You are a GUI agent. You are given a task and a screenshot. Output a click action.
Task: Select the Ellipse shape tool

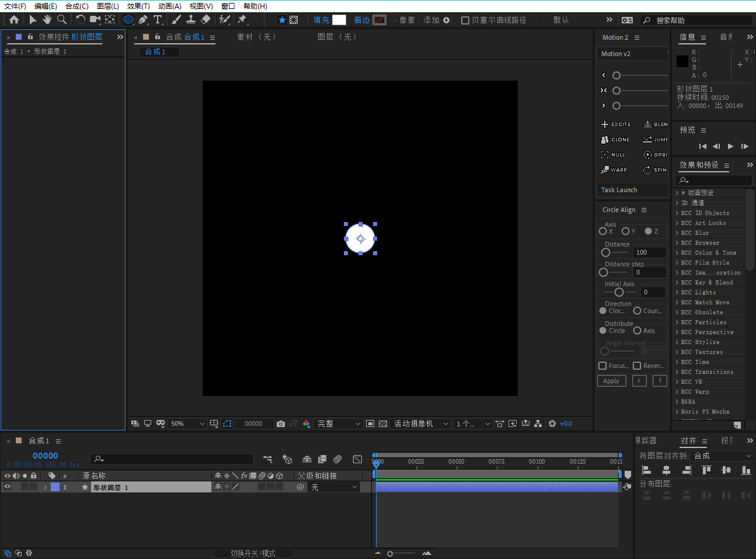click(x=128, y=20)
